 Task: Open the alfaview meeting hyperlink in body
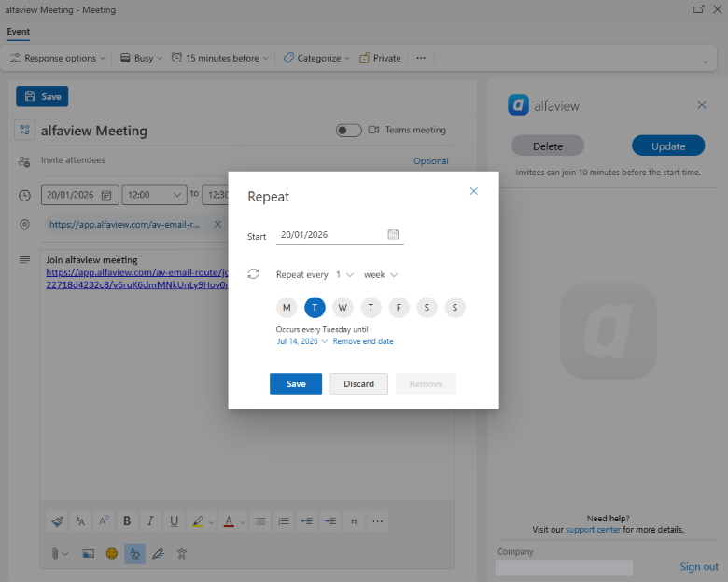click(137, 279)
